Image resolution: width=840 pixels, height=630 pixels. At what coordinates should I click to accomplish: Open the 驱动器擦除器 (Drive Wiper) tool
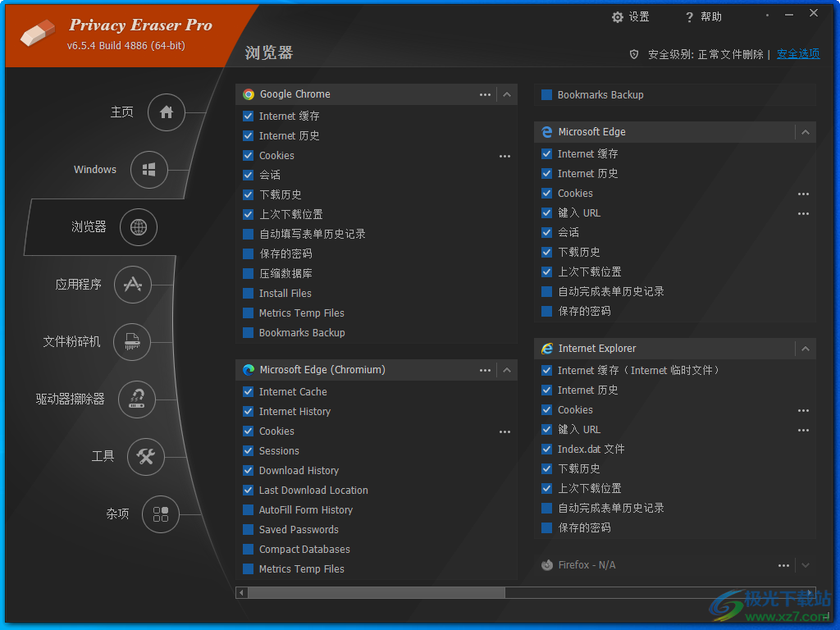coord(137,399)
